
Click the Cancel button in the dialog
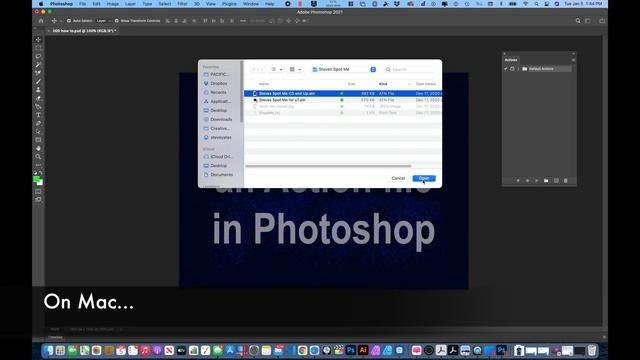398,178
